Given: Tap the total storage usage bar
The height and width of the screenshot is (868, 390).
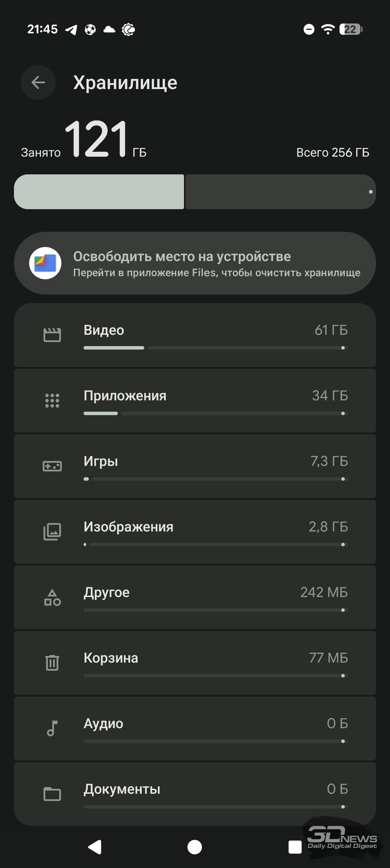Looking at the screenshot, I should [x=195, y=192].
